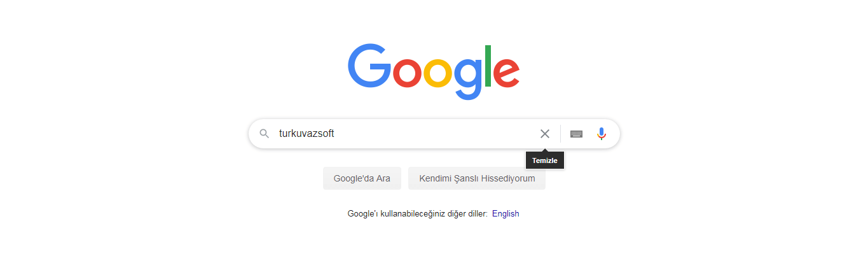Clear the search box with the X icon
The height and width of the screenshot is (270, 868).
click(x=545, y=134)
